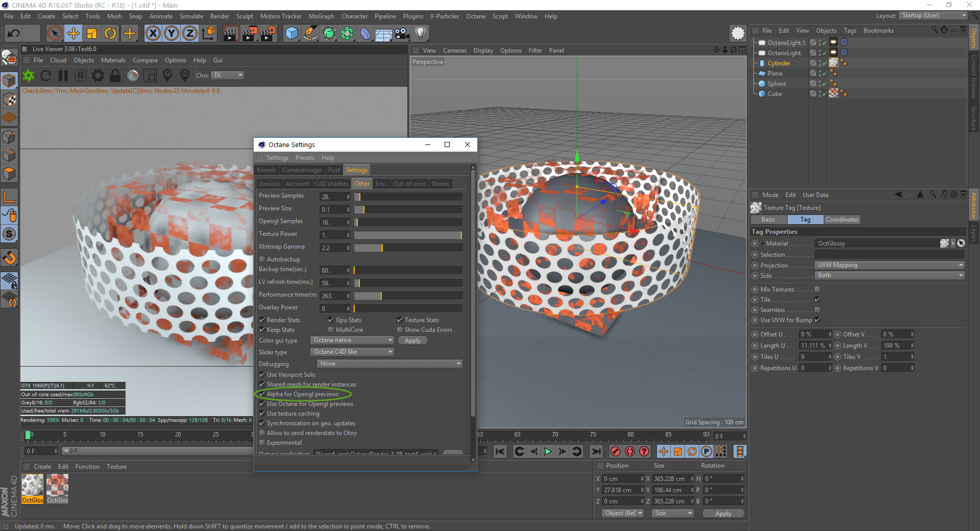Select the Live Selection tool

(55, 34)
